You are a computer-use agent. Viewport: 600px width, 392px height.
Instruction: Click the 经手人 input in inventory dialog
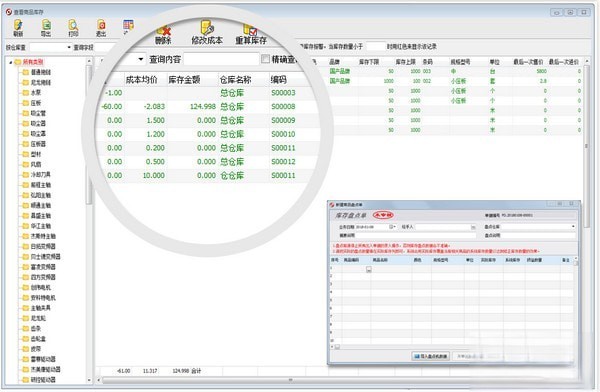443,227
